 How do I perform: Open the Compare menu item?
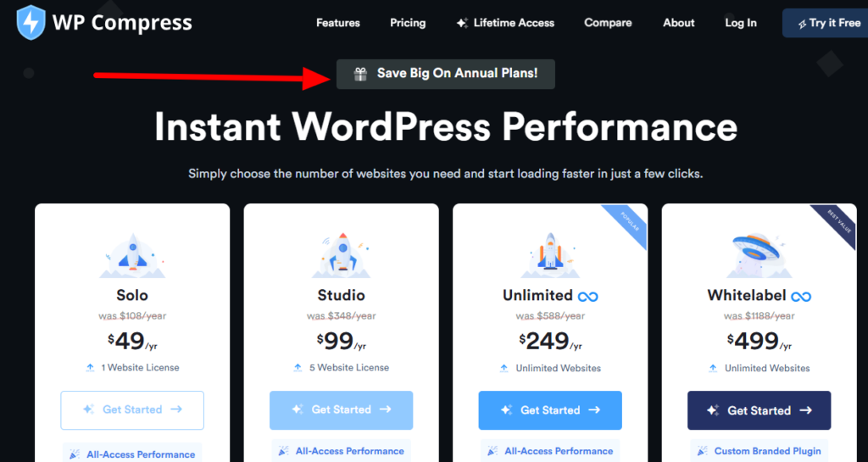pyautogui.click(x=608, y=23)
